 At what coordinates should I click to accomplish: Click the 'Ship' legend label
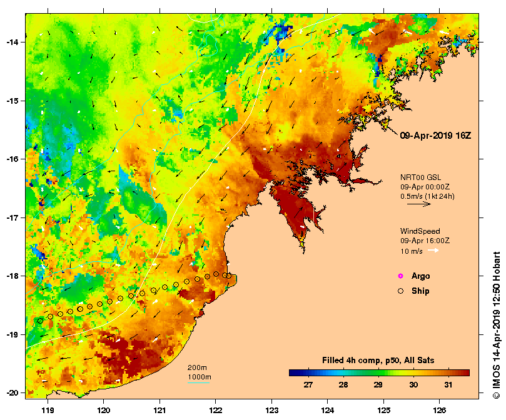coord(420,291)
